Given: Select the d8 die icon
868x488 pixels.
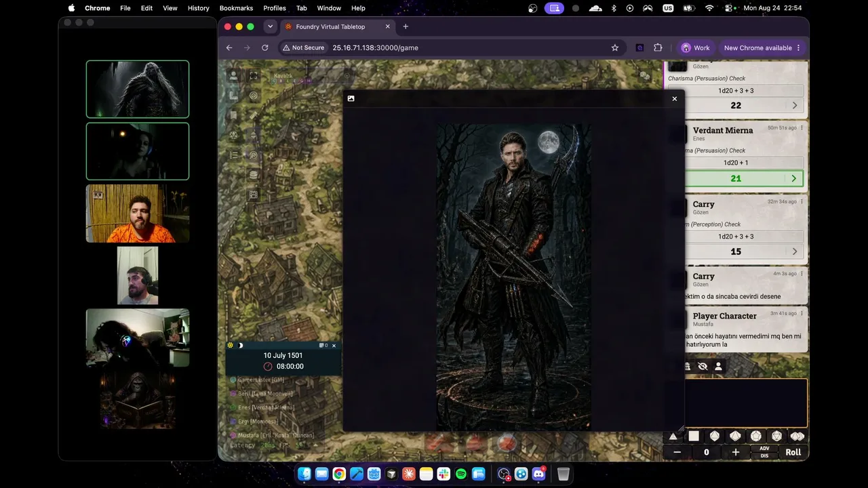Looking at the screenshot, I should 714,436.
